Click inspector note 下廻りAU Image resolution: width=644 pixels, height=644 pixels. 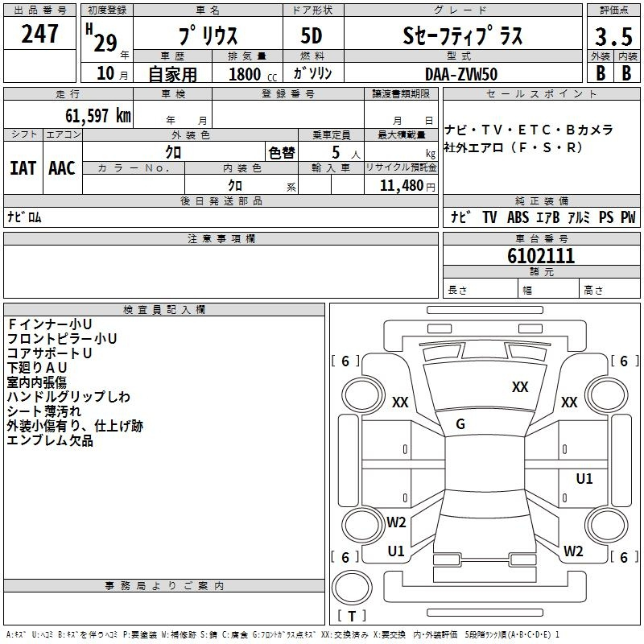pyautogui.click(x=36, y=367)
